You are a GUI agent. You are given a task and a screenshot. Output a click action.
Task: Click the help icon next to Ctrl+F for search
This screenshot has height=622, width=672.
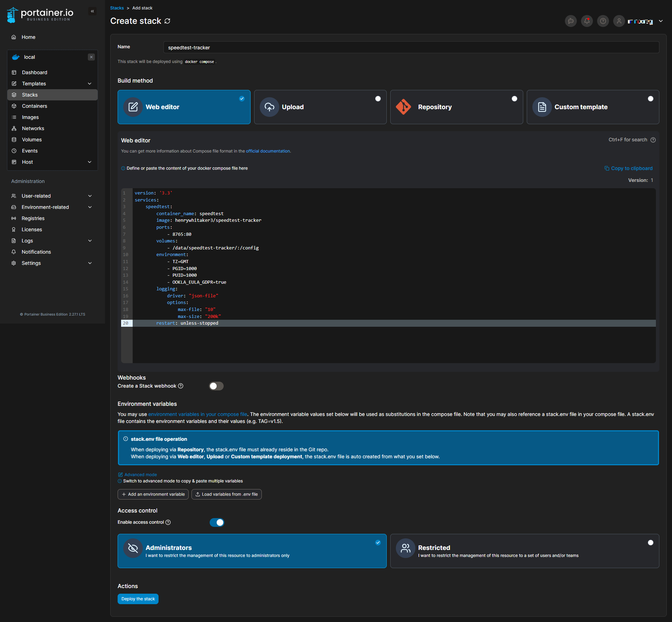click(653, 140)
